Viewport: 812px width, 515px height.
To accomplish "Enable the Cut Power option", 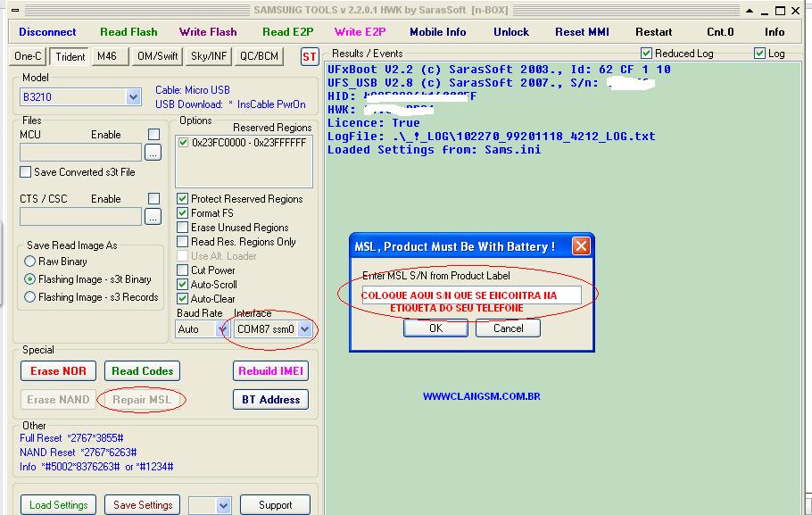I will (x=182, y=270).
